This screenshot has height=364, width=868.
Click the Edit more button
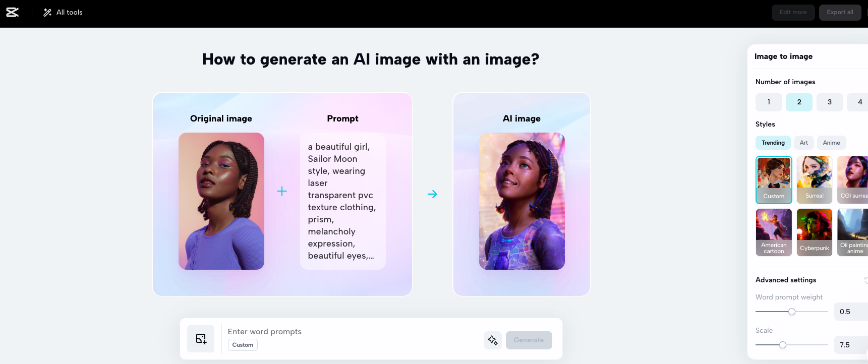(793, 13)
